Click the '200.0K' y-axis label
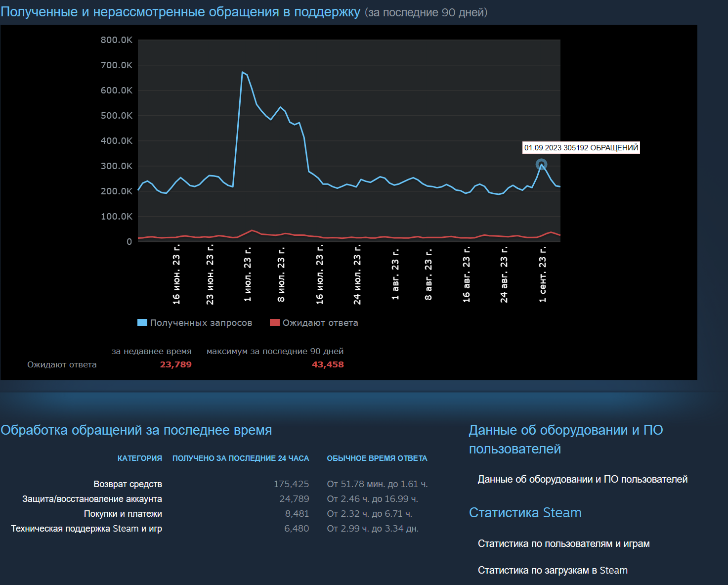The image size is (728, 585). tap(117, 191)
